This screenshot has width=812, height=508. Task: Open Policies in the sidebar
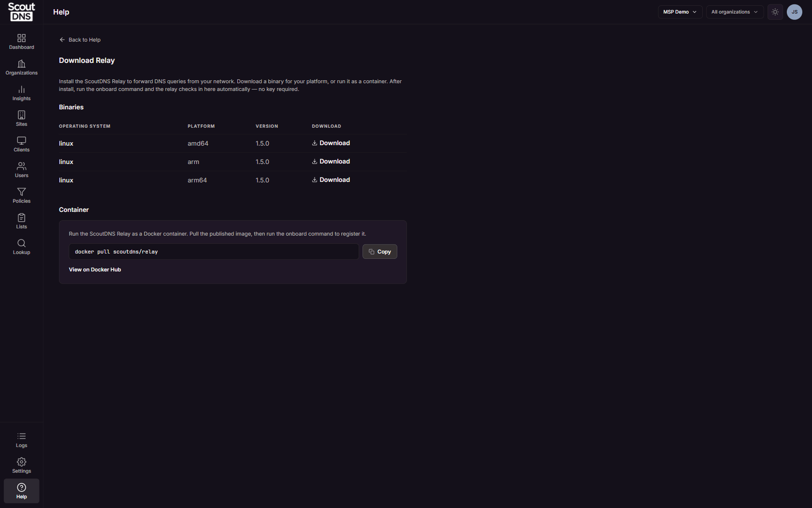pyautogui.click(x=21, y=195)
